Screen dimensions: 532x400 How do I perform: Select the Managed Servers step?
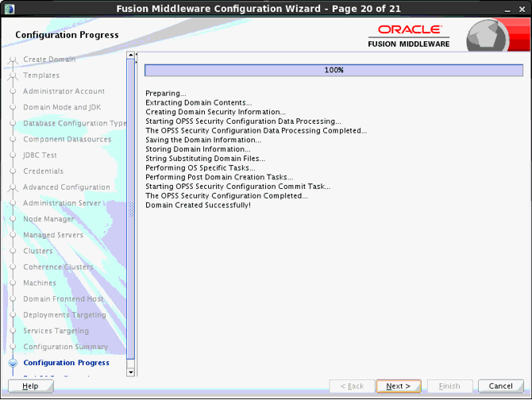click(x=53, y=235)
